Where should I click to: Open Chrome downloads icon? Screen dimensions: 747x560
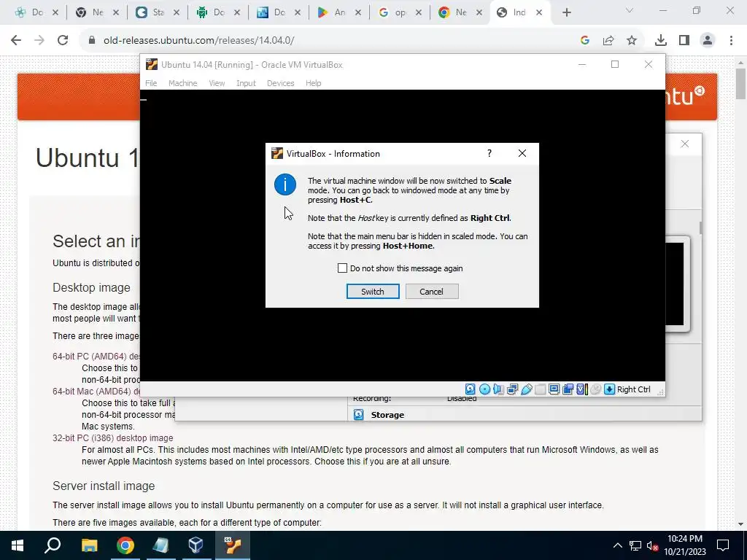[x=661, y=41]
